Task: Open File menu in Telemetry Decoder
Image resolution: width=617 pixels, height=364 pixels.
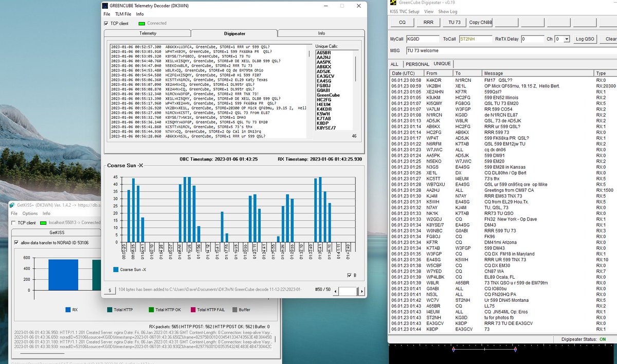Action: pyautogui.click(x=107, y=14)
